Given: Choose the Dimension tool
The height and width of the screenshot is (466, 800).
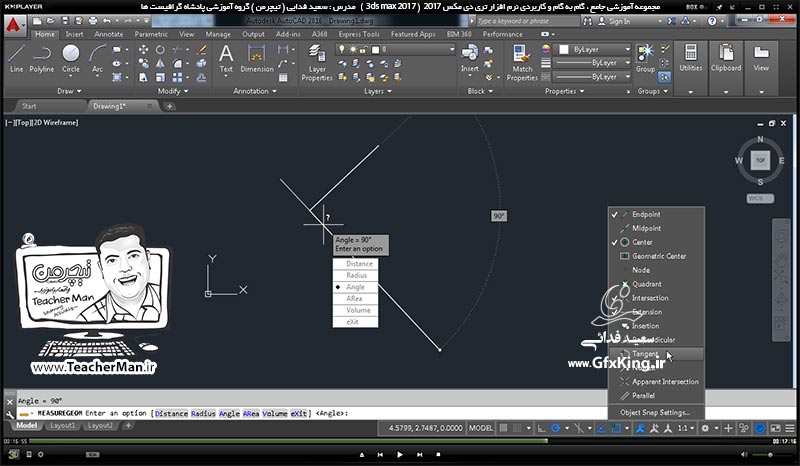Looking at the screenshot, I should [257, 59].
